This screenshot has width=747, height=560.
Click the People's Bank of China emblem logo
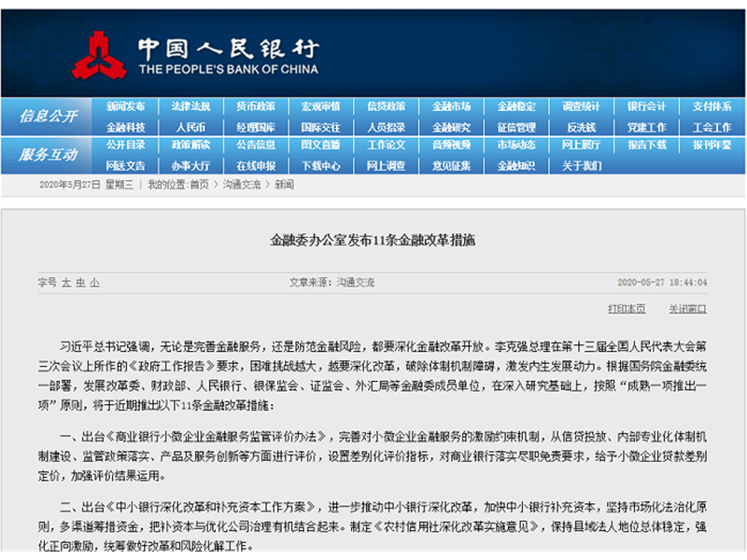pyautogui.click(x=100, y=56)
